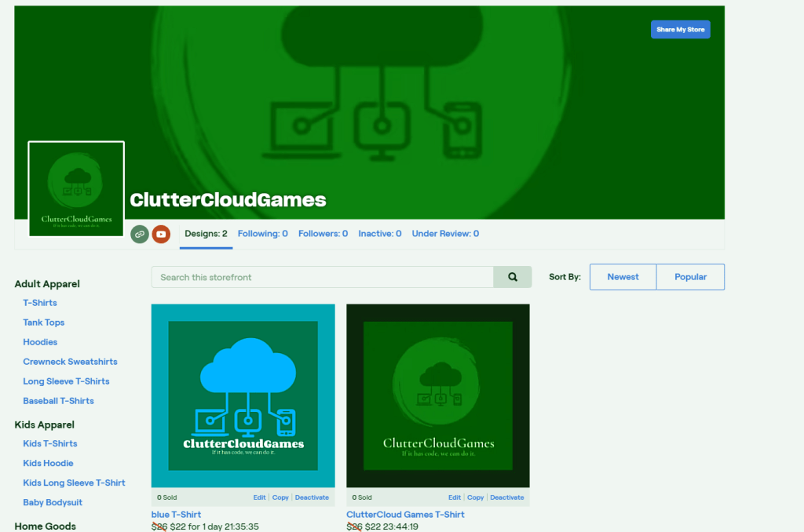Click the green website link icon
This screenshot has height=532, width=804.
point(139,234)
